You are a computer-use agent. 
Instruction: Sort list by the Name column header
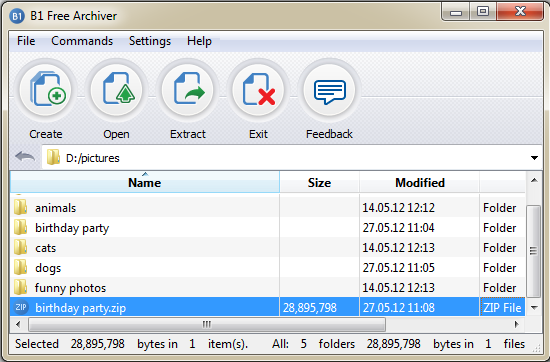tap(145, 182)
